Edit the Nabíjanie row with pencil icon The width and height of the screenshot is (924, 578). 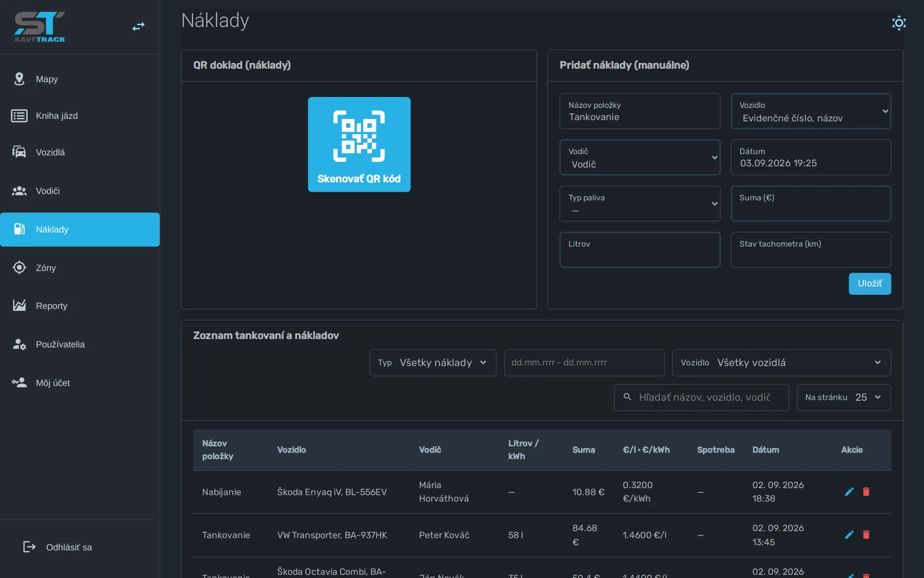point(849,492)
